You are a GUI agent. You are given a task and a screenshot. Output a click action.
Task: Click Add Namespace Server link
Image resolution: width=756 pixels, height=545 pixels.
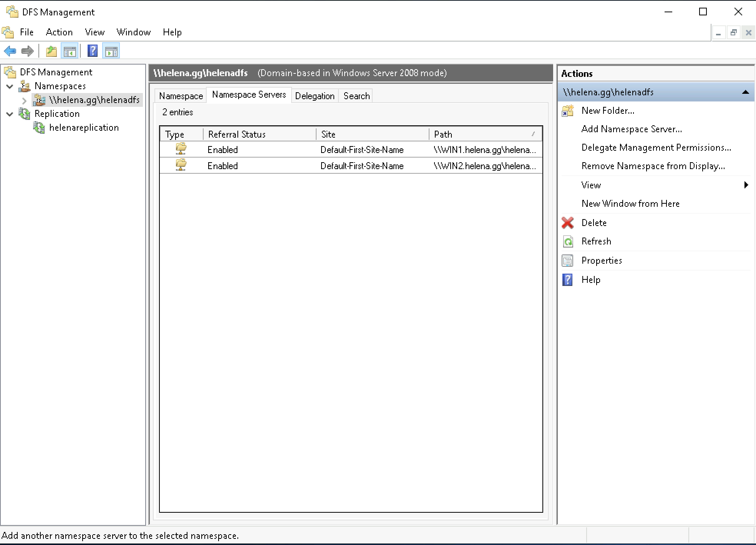click(x=631, y=129)
